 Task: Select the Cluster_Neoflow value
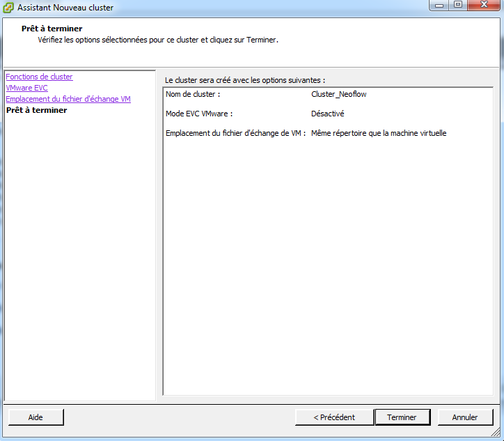pos(339,94)
